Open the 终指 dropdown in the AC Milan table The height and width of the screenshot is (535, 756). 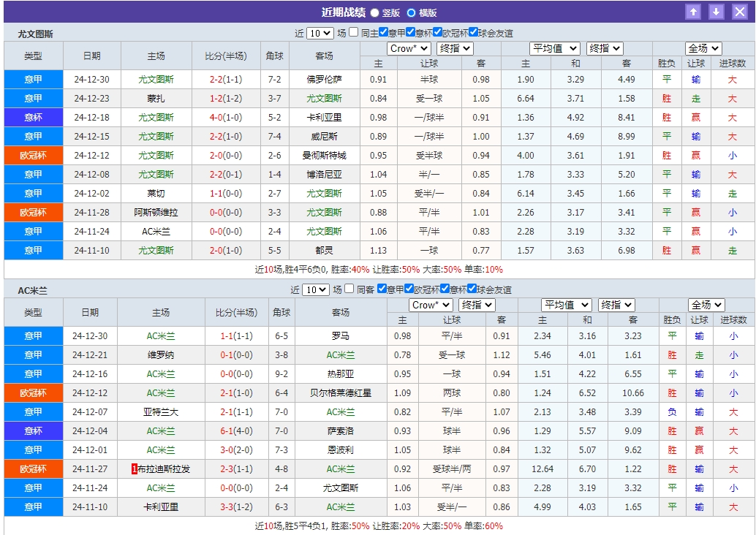476,304
